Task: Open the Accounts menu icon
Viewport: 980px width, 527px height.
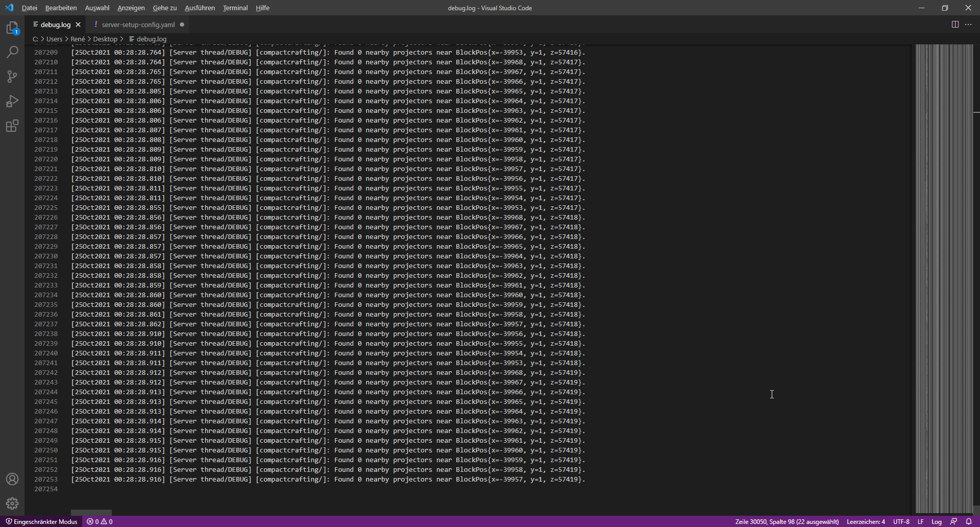Action: tap(12, 479)
